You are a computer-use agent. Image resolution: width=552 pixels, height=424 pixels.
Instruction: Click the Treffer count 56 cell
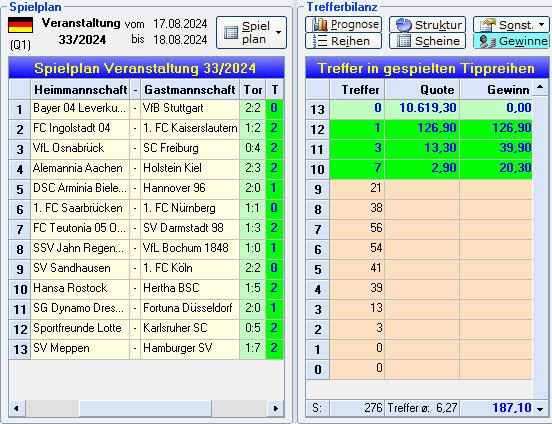357,229
